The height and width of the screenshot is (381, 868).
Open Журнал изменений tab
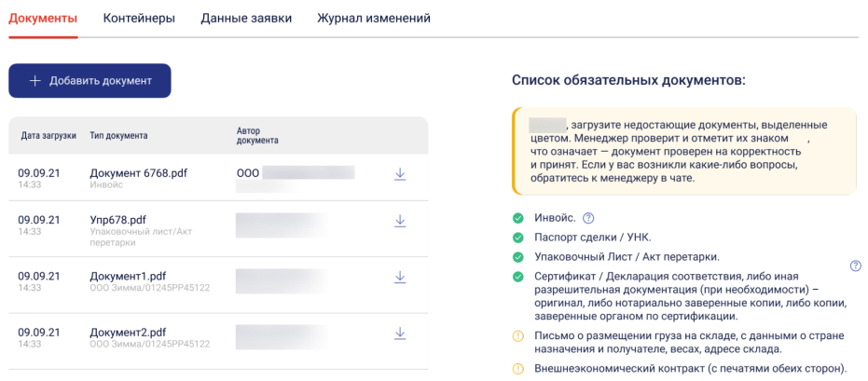[x=374, y=19]
